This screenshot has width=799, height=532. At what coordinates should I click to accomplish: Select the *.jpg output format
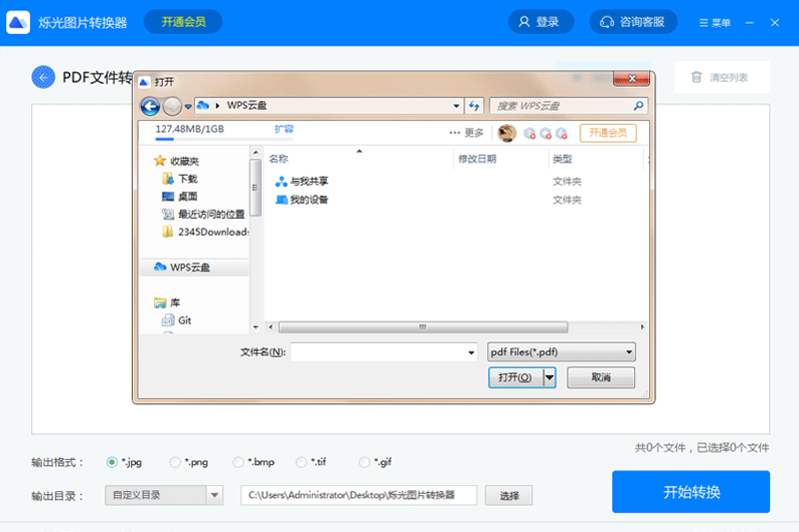click(x=112, y=462)
